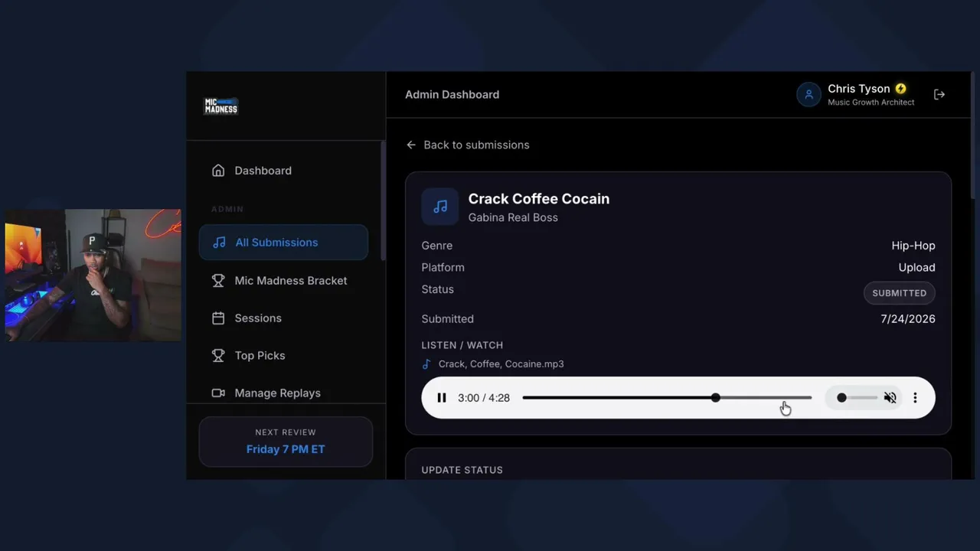Click the Hip-Hop genre value

[x=913, y=246]
